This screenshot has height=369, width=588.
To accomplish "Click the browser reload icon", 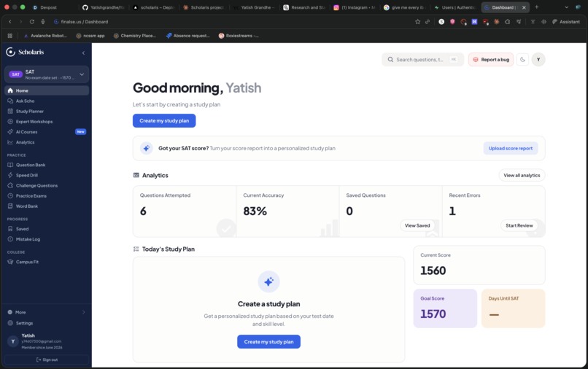I will [32, 22].
